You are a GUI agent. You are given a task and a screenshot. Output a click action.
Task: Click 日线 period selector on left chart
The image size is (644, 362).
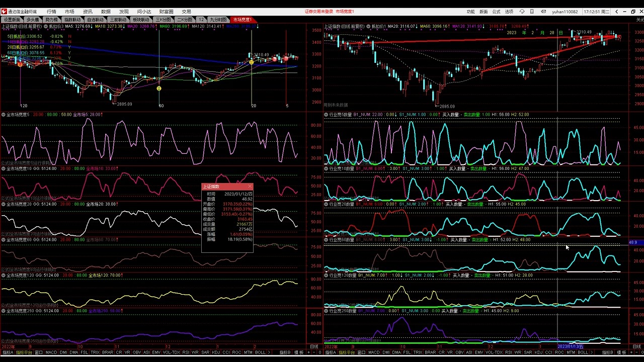click(314, 346)
